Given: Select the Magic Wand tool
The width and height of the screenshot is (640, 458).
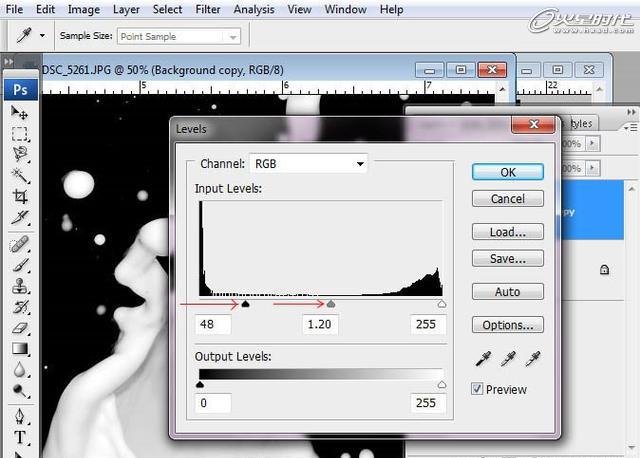Looking at the screenshot, I should 20,175.
